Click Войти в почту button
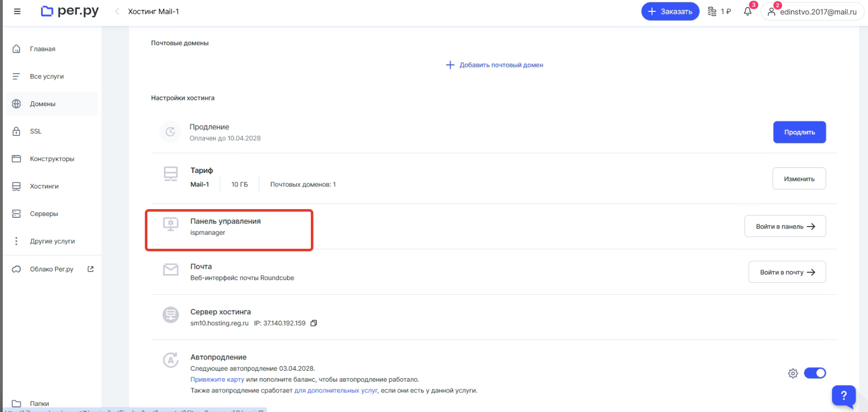 click(787, 272)
